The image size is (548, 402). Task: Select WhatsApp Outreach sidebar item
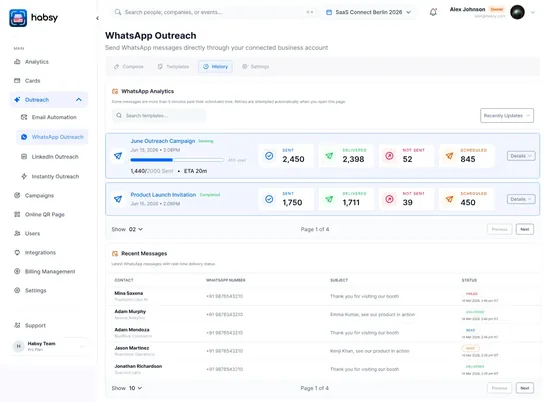click(x=52, y=137)
